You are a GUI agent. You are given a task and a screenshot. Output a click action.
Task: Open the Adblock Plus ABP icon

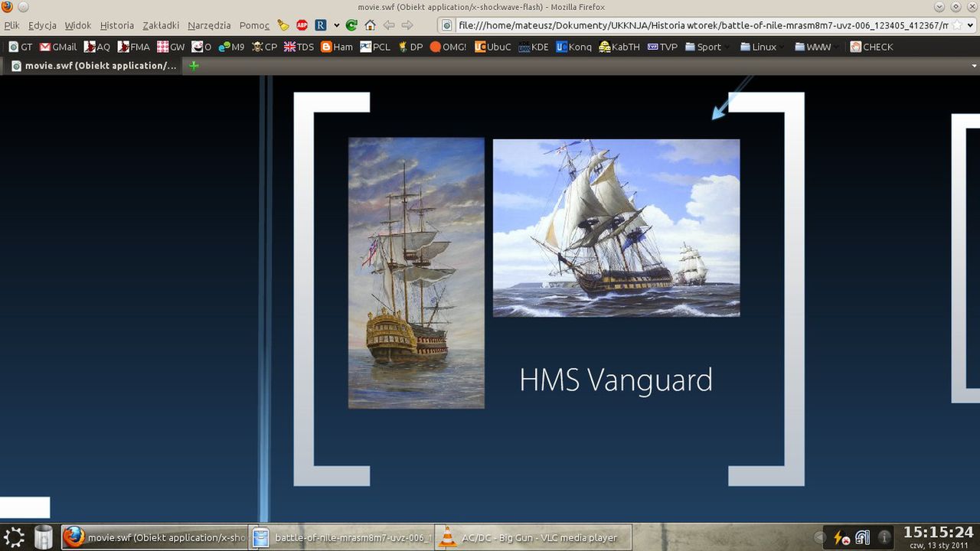[302, 25]
